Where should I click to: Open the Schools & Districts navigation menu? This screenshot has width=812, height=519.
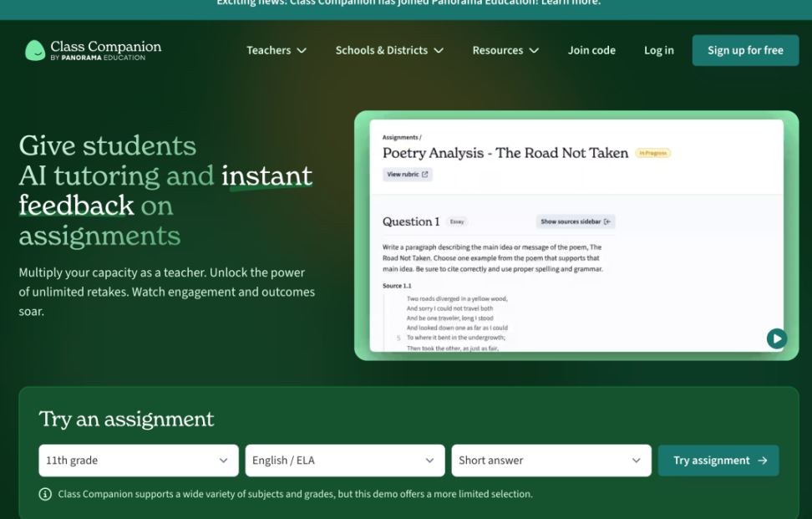click(x=389, y=50)
